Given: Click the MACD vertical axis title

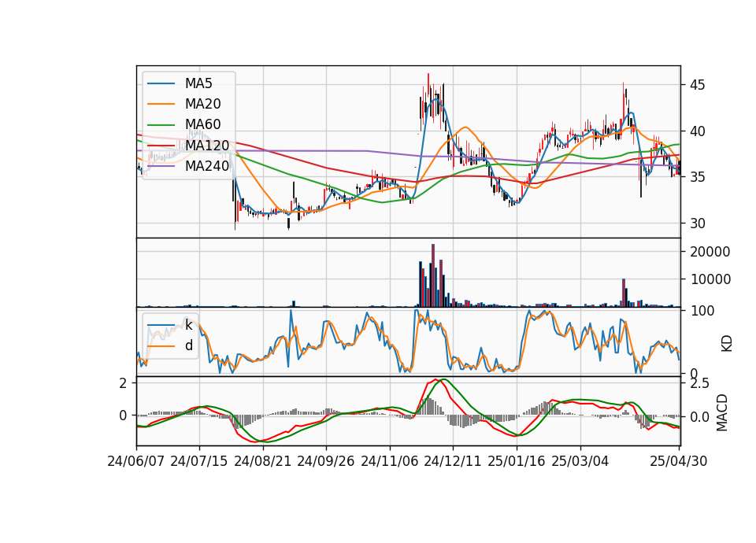Looking at the screenshot, I should click(x=722, y=412).
